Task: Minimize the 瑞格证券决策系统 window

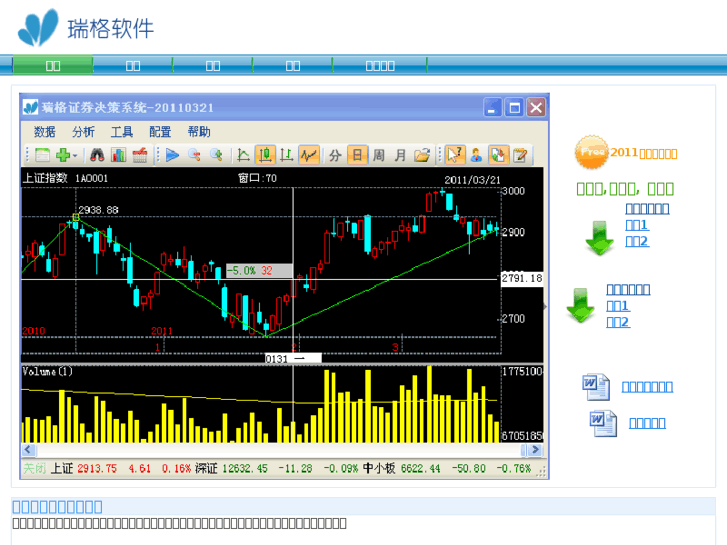Action: click(492, 108)
